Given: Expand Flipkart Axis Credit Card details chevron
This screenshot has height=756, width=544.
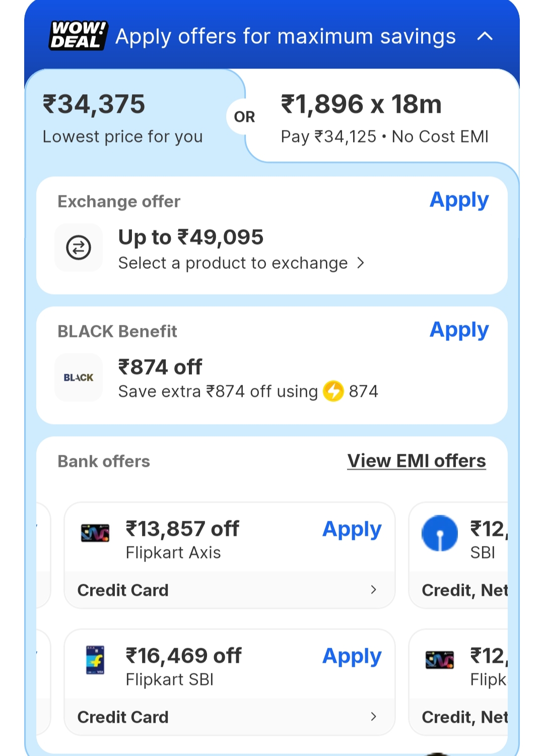Looking at the screenshot, I should (373, 590).
